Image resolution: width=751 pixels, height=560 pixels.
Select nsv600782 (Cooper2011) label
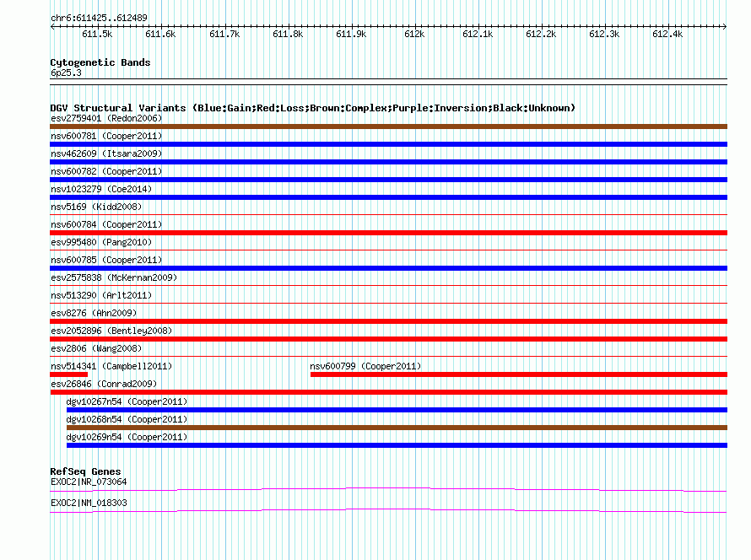tap(106, 171)
